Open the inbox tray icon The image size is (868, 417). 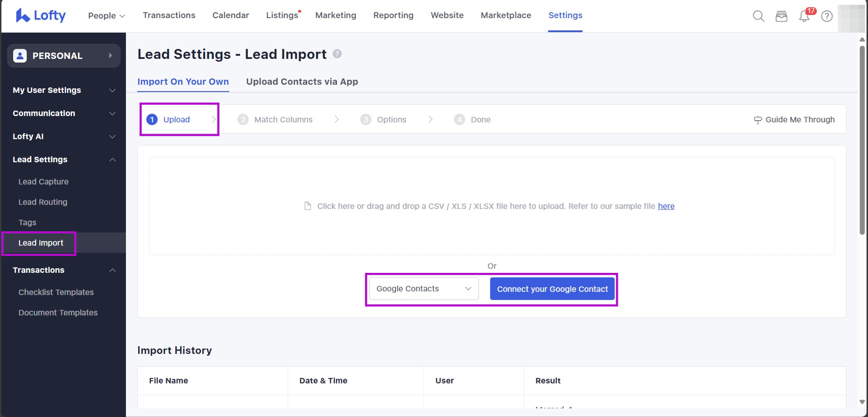point(781,16)
